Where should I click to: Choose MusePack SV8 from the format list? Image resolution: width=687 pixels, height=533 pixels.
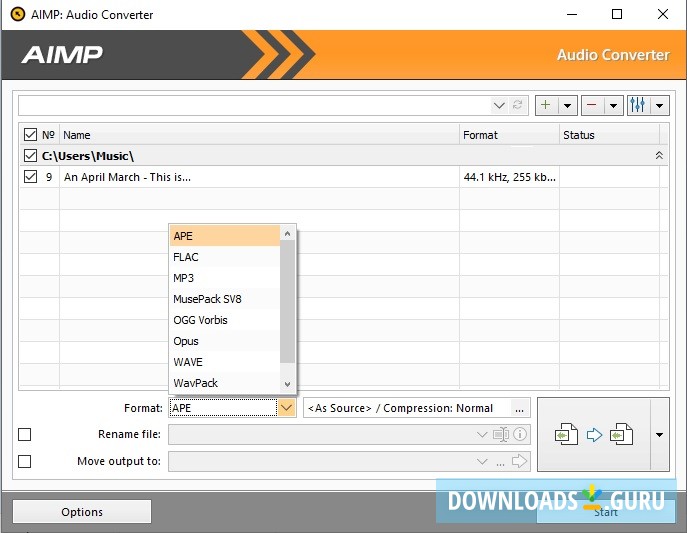(224, 299)
